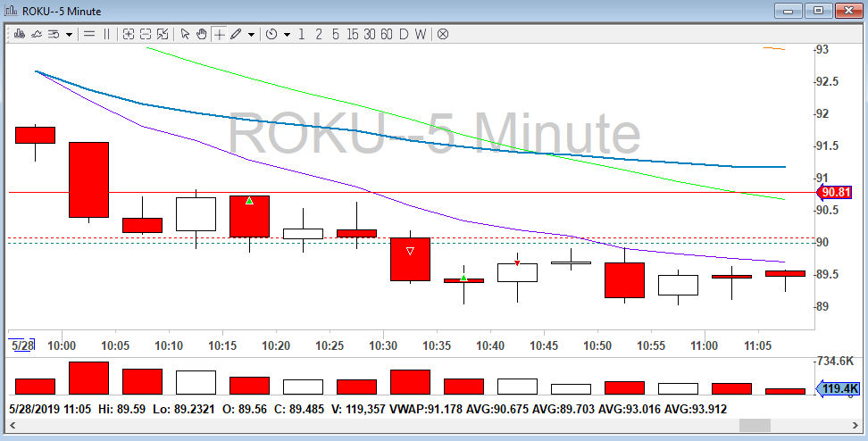This screenshot has width=868, height=441.
Task: Click the 5/28 date link
Action: tap(22, 345)
